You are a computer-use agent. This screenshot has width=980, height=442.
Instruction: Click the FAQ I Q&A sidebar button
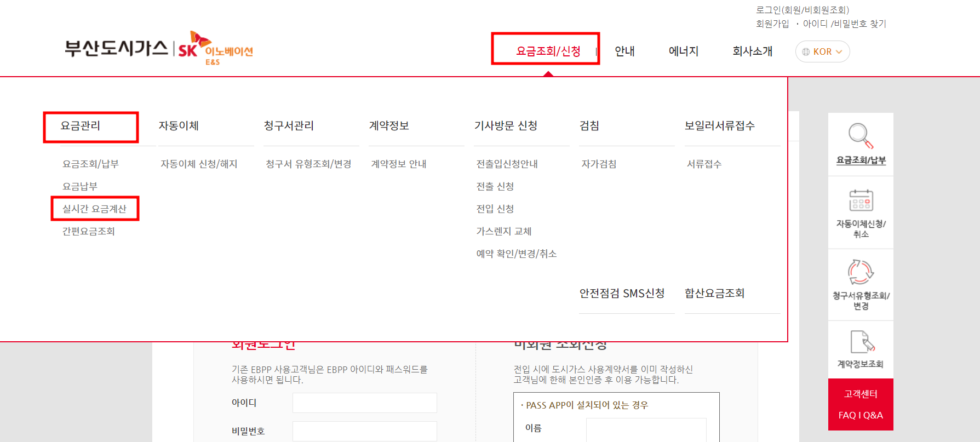(x=861, y=415)
